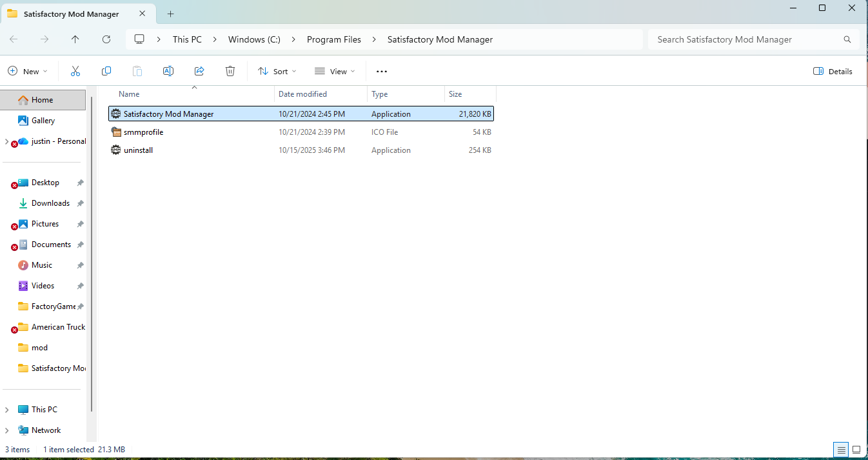Navigate to This PC in breadcrumb
The height and width of the screenshot is (460, 868).
point(187,39)
